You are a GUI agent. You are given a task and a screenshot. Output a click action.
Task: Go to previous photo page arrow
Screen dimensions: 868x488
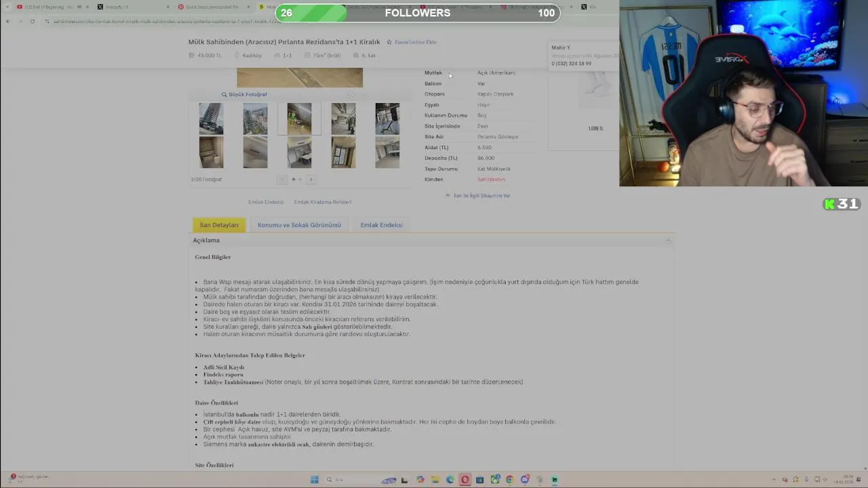(283, 180)
